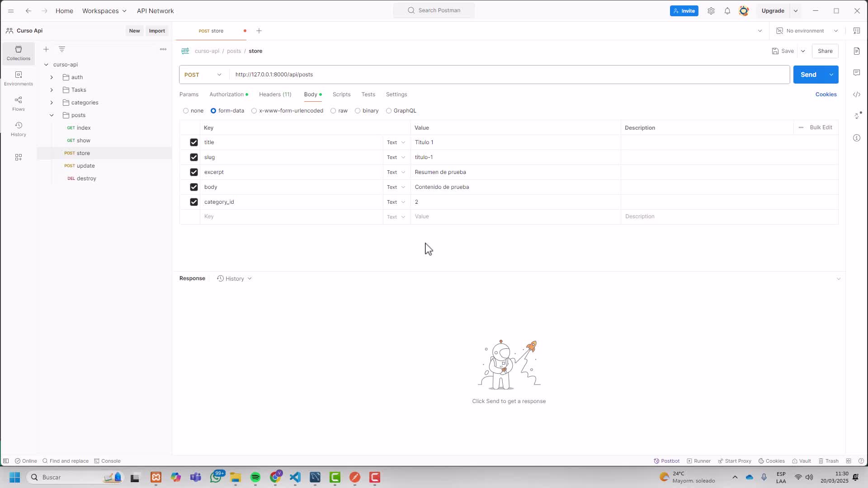This screenshot has height=488, width=868.
Task: Create new collection with plus icon
Action: [46, 49]
